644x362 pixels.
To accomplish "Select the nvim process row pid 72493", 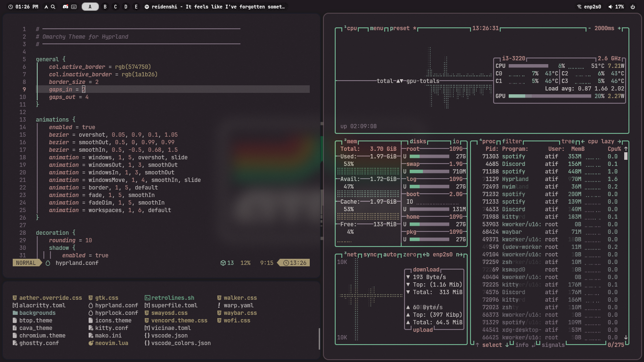I will [x=550, y=187].
